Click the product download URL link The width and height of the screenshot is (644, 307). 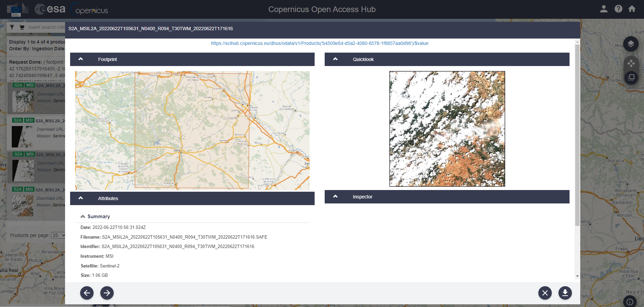click(x=319, y=43)
